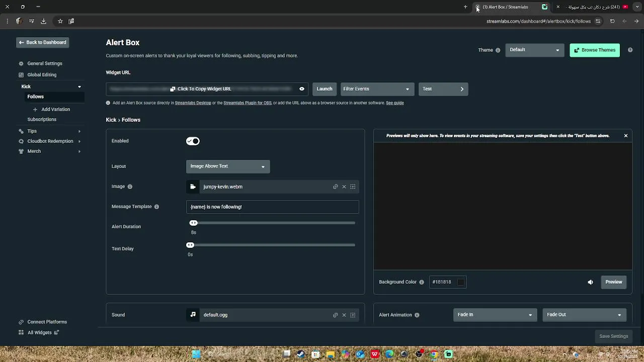The image size is (644, 362).
Task: Open the browser three-dot menu
Action: (x=7, y=21)
